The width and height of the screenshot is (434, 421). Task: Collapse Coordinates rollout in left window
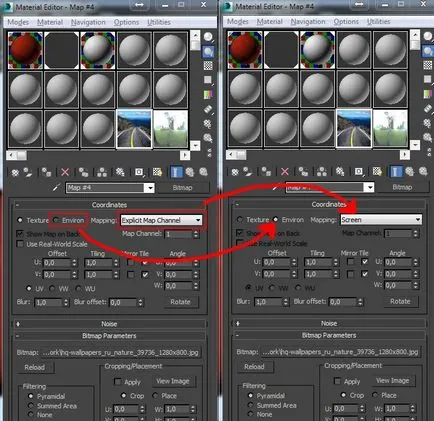(109, 205)
